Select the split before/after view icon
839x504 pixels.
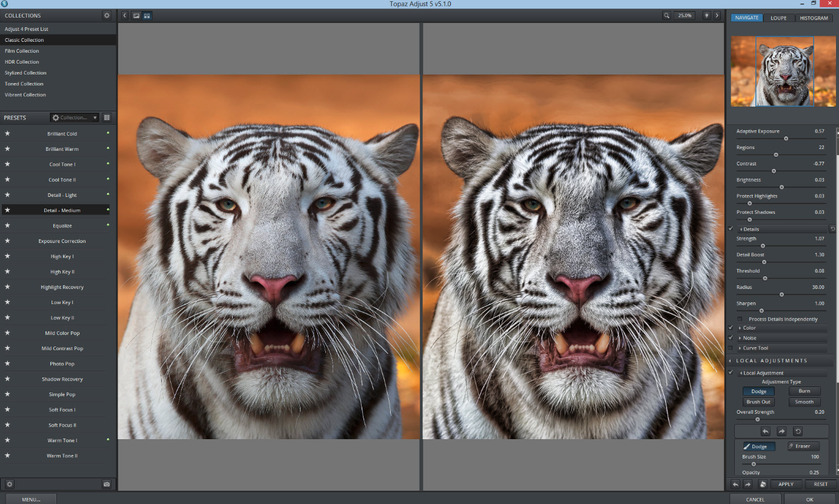[x=147, y=16]
